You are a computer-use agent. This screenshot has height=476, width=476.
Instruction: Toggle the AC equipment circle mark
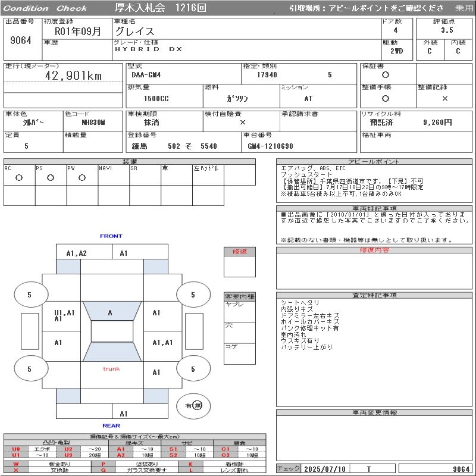pyautogui.click(x=19, y=177)
